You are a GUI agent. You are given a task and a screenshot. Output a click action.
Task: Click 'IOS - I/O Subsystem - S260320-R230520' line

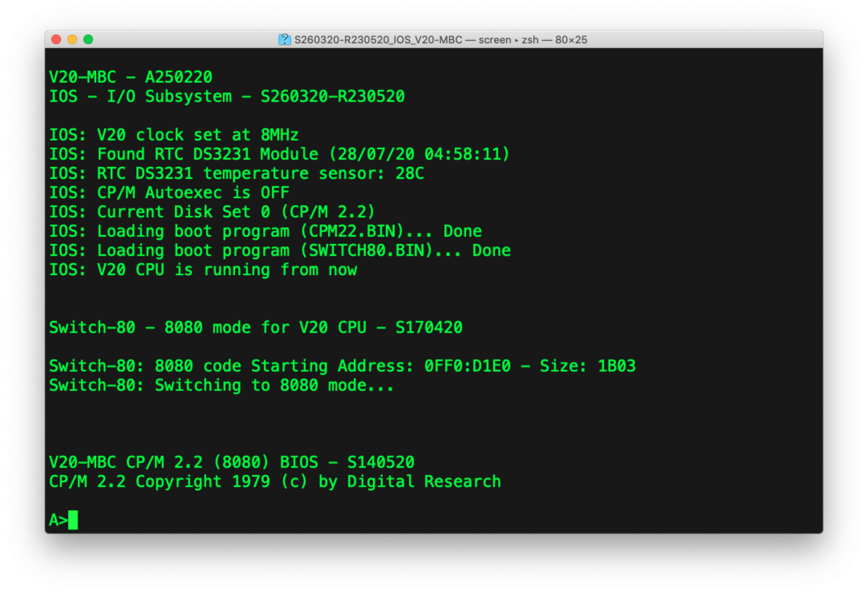[227, 97]
